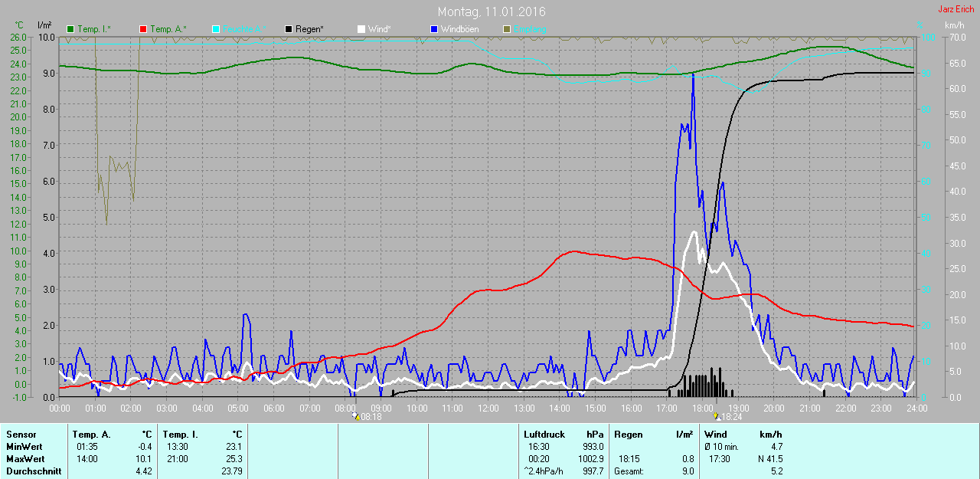Image resolution: width=980 pixels, height=479 pixels.
Task: Click the Temp. A. maximum value '10.1'
Action: coord(143,459)
